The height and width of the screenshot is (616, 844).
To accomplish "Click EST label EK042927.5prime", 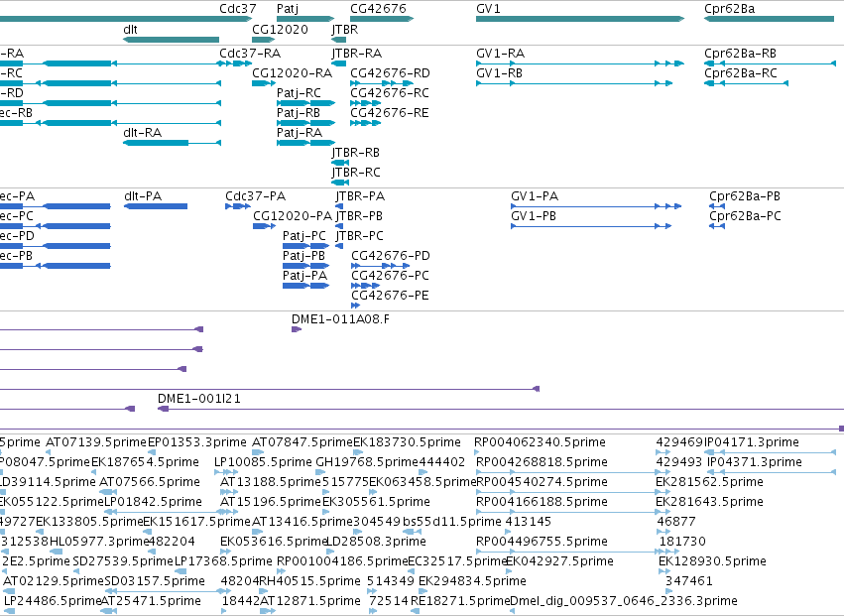I will pos(559,561).
